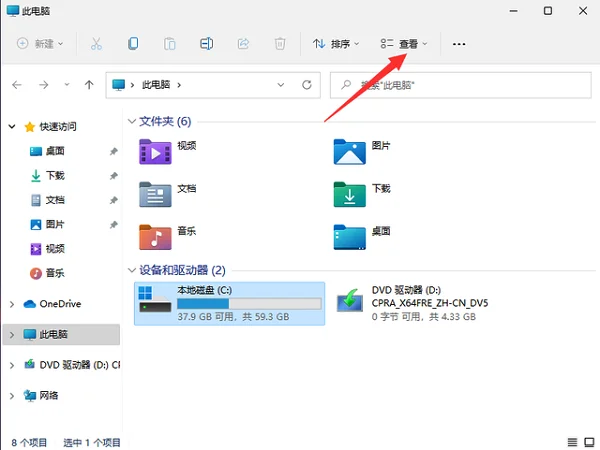
Task: Collapse the 快速访问 tree section
Action: tap(12, 127)
